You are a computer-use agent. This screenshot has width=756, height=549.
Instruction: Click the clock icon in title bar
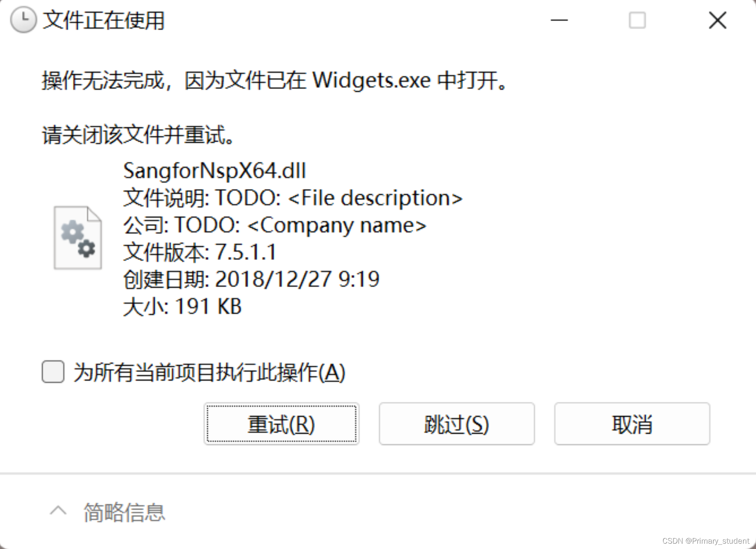point(23,19)
